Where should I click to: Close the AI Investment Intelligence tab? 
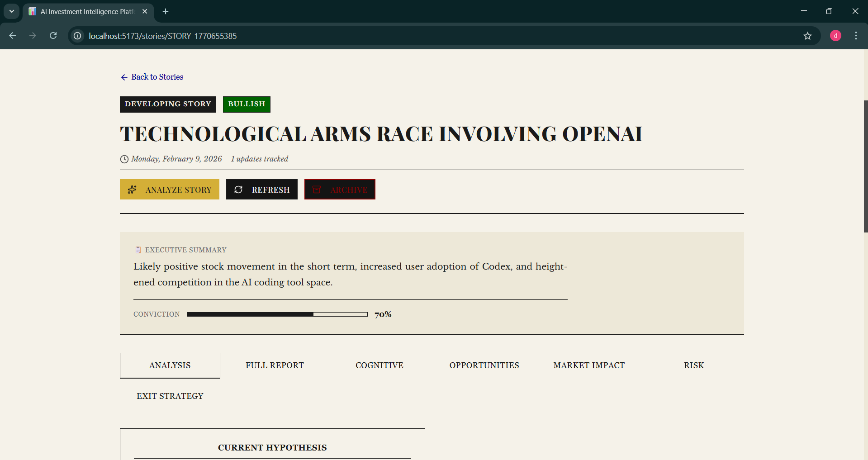tap(145, 11)
